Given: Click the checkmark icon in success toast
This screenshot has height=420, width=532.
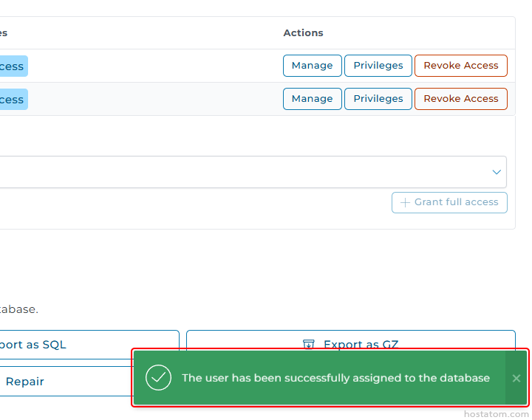Looking at the screenshot, I should tap(158, 378).
